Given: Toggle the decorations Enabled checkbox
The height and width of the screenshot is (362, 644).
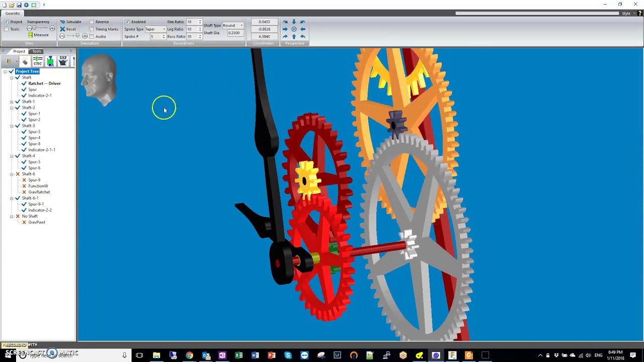Looking at the screenshot, I should pos(127,22).
